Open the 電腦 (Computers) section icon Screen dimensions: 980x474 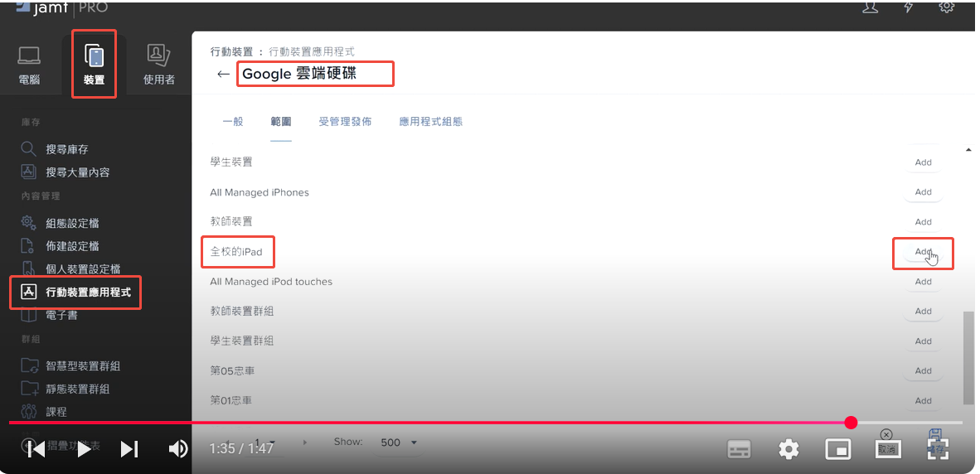[29, 65]
